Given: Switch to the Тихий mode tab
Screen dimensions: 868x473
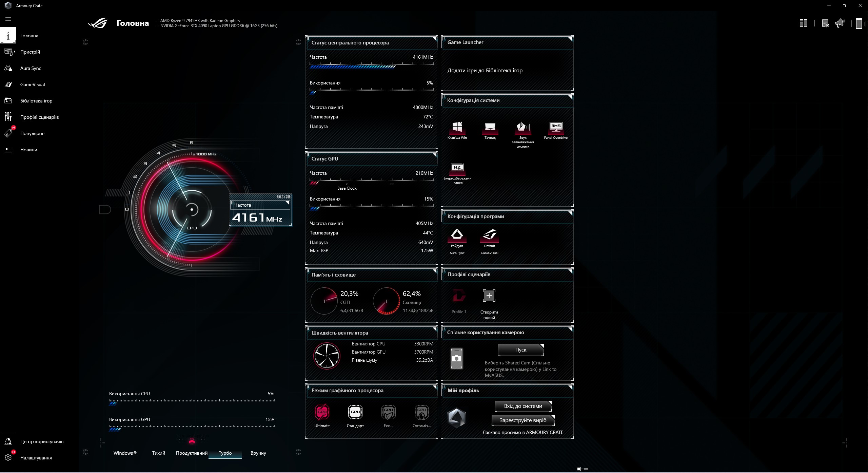Looking at the screenshot, I should point(158,453).
